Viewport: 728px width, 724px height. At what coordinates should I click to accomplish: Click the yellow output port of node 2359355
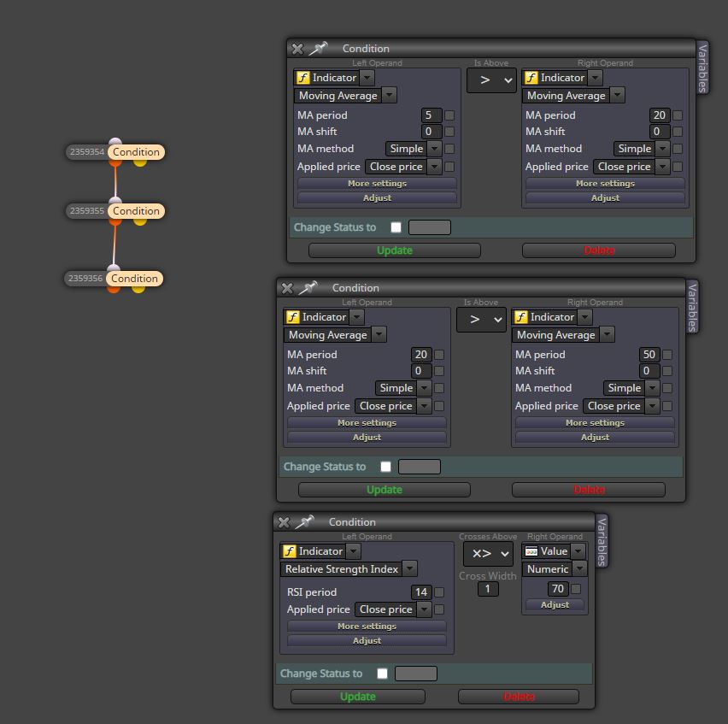pos(140,222)
